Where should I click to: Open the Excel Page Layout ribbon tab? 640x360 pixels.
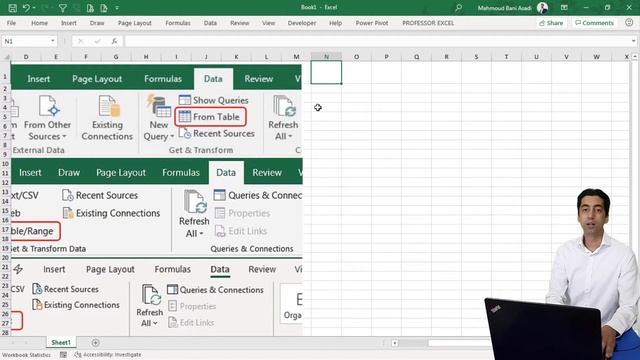tap(135, 23)
